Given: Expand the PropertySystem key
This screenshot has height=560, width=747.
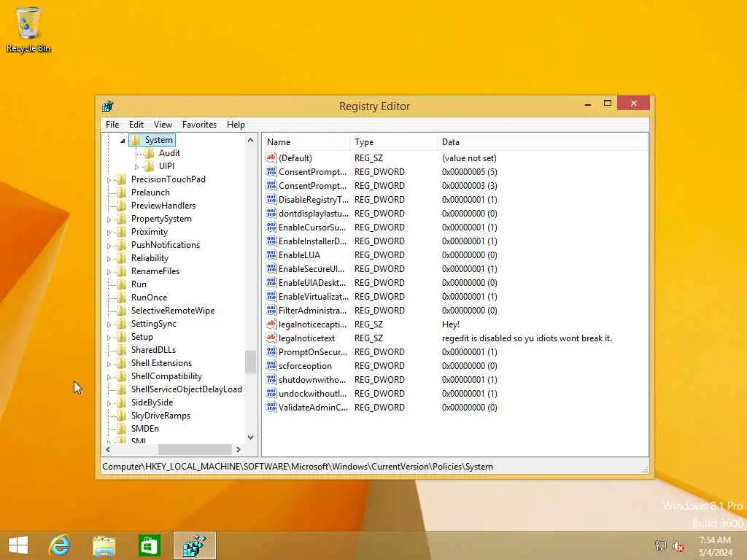Looking at the screenshot, I should [109, 219].
